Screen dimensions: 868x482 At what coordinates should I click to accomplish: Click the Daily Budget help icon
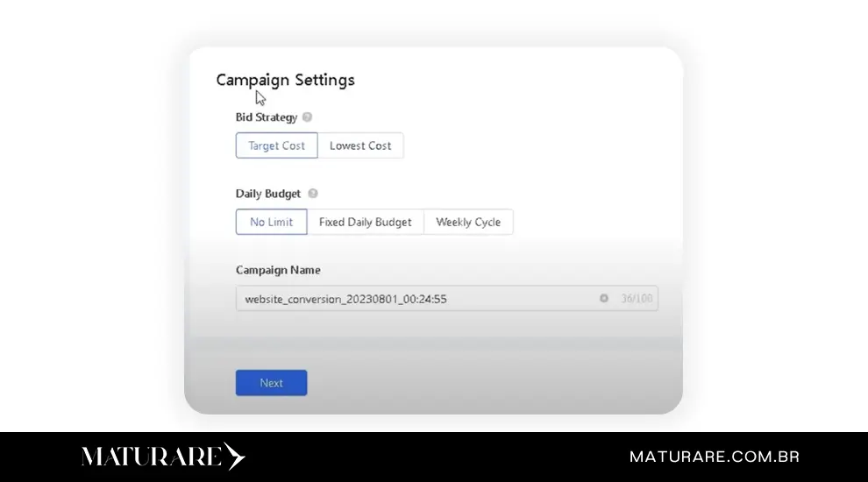(x=313, y=194)
